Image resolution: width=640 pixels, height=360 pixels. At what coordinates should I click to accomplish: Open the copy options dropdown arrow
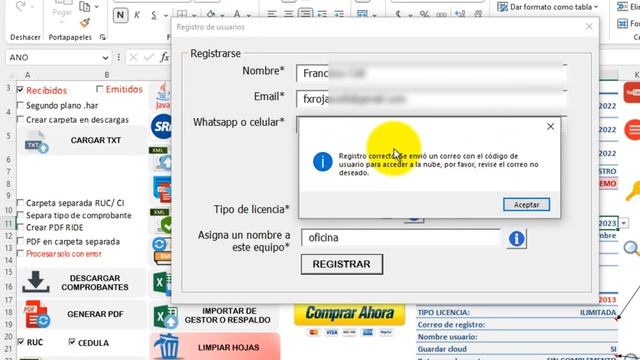pos(97,7)
